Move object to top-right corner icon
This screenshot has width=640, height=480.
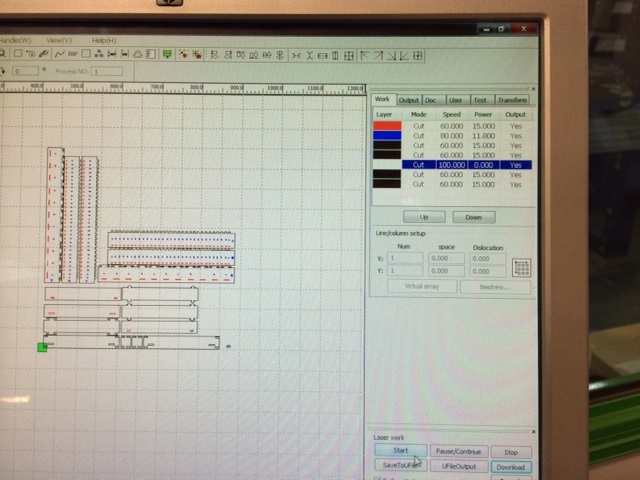click(x=378, y=56)
